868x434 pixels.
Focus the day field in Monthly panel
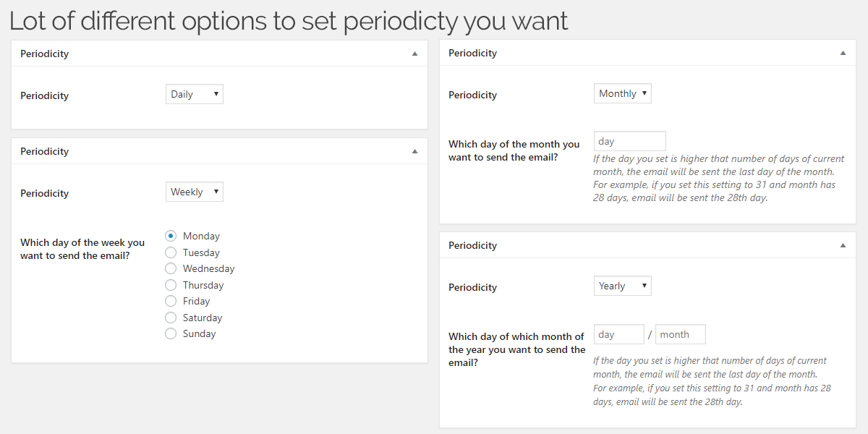click(x=630, y=141)
